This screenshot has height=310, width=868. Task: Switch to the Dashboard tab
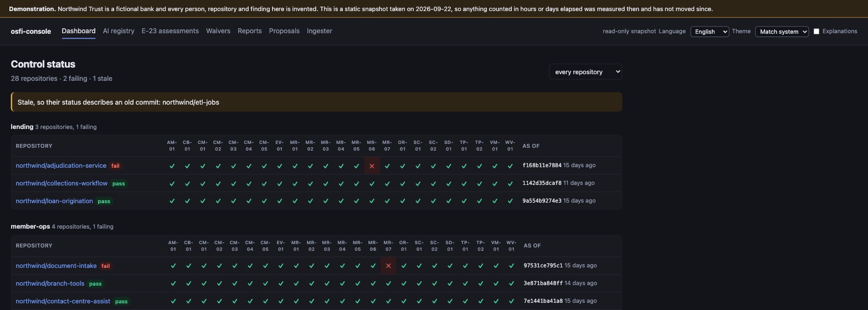[x=79, y=31]
